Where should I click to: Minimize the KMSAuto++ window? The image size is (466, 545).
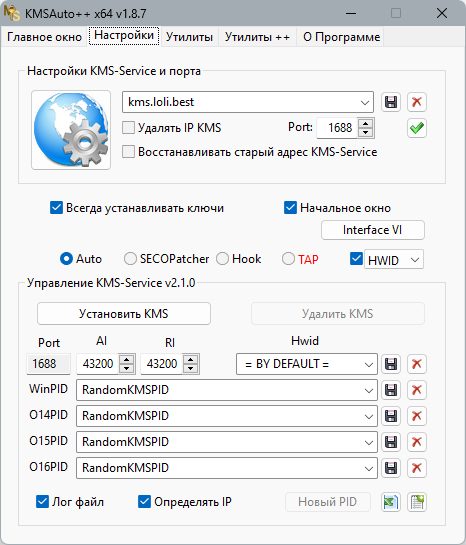[351, 14]
